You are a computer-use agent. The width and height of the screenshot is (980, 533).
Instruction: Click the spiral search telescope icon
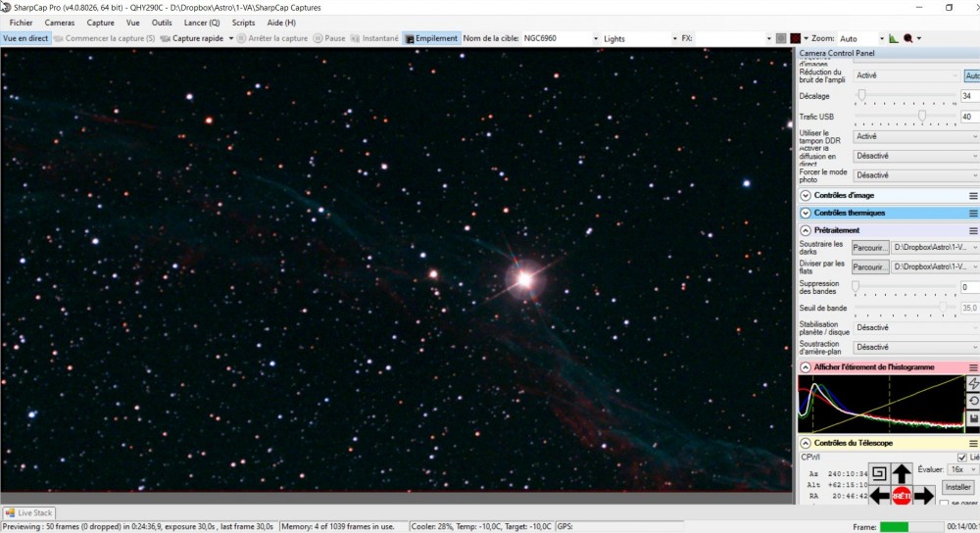pos(878,473)
